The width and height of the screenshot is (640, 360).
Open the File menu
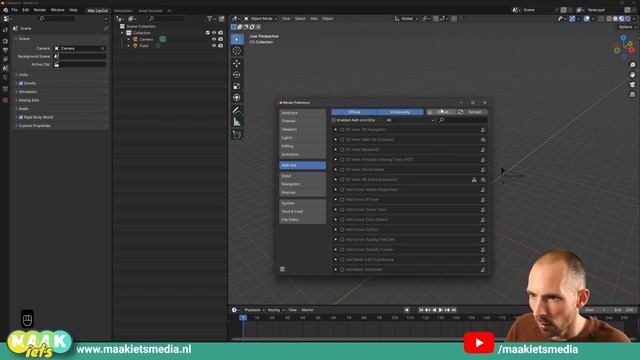(14, 10)
